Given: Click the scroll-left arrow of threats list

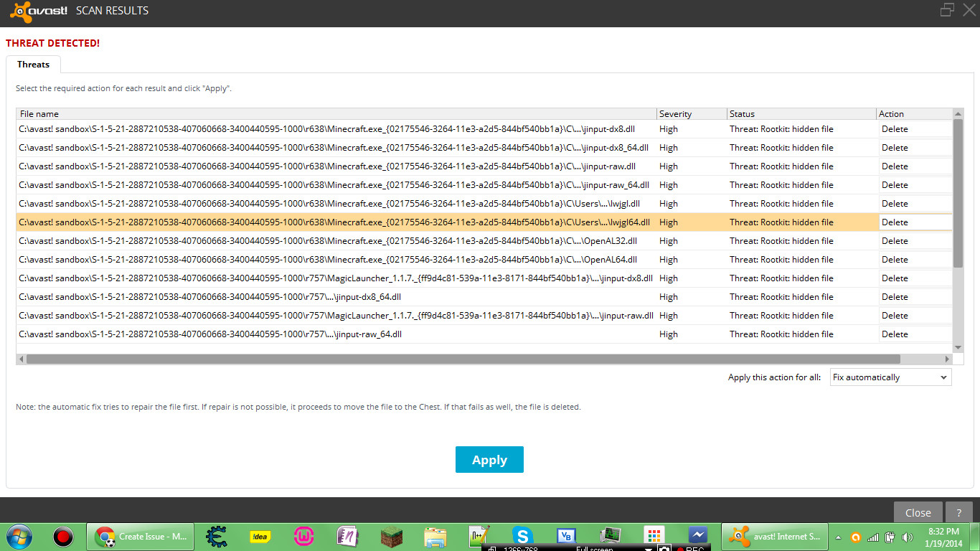Looking at the screenshot, I should tap(22, 359).
